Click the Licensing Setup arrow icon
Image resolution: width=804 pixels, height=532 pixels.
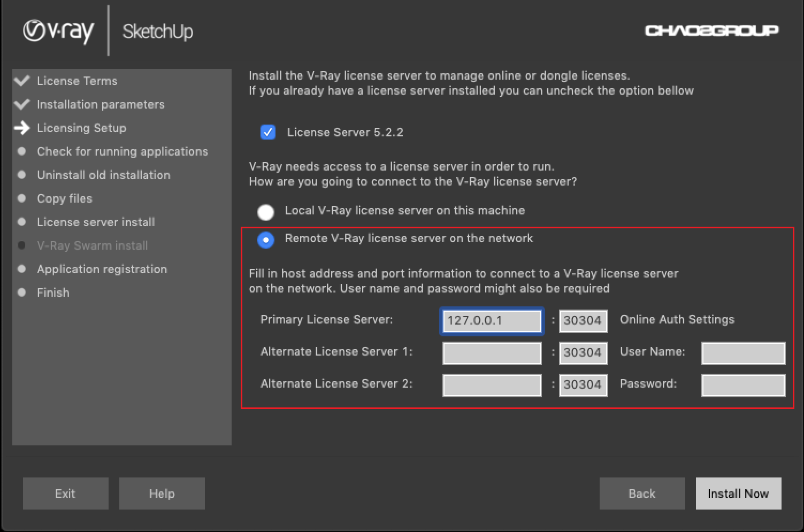coord(22,128)
